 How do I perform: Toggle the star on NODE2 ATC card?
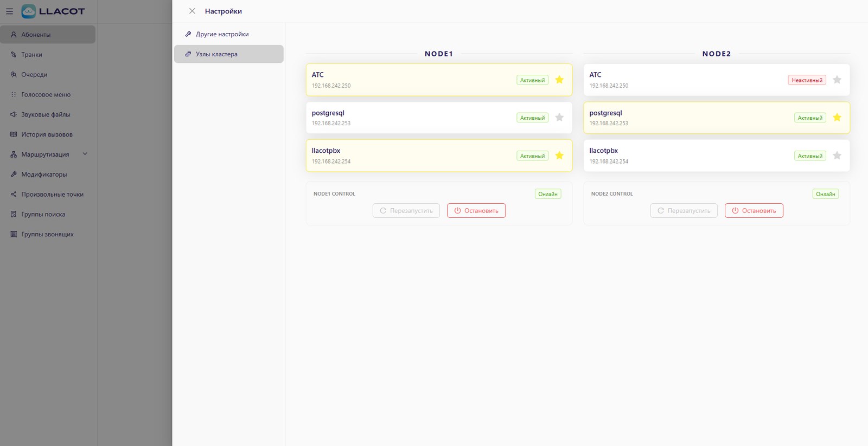click(837, 80)
